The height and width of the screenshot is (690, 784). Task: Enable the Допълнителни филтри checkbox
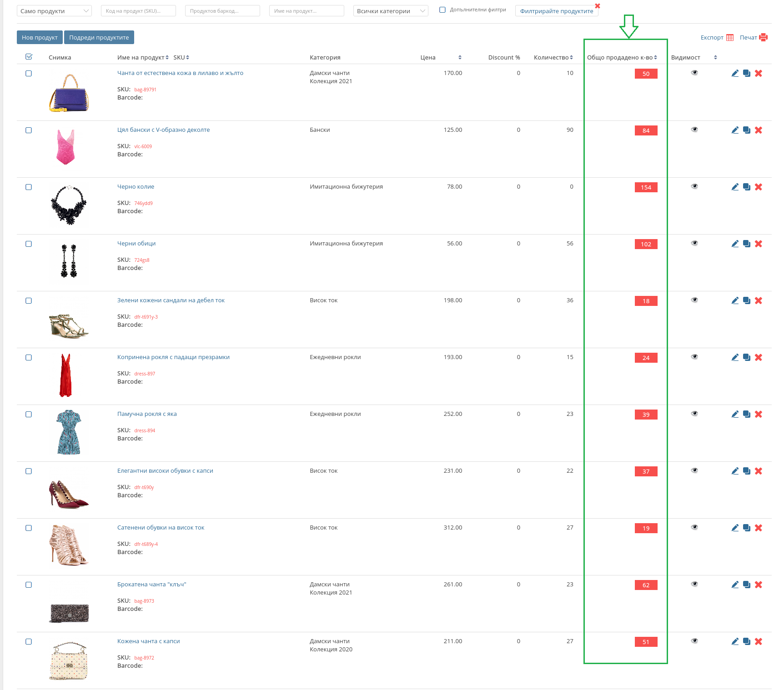[x=442, y=10]
